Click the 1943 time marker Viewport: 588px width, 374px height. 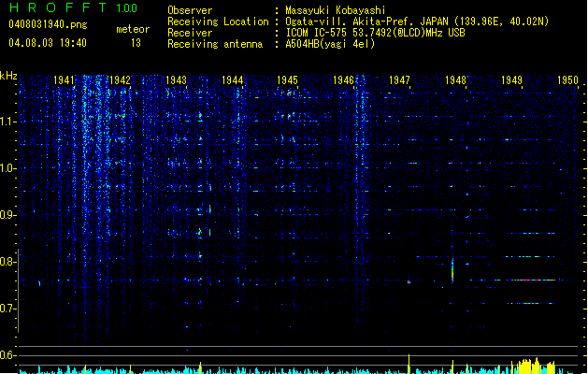176,79
